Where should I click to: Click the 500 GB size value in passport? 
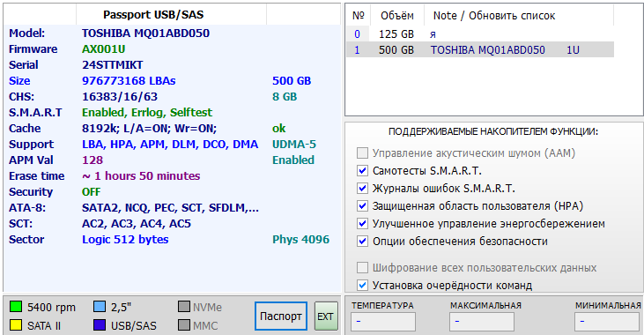tap(292, 81)
